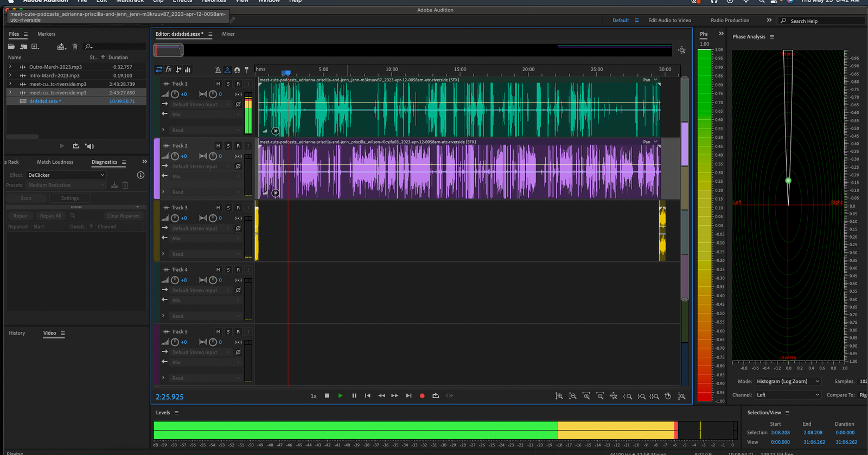Screen dimensions: 868x455
Task: Open Histogram (Log Zoom) mode dropdown
Action: tap(788, 381)
